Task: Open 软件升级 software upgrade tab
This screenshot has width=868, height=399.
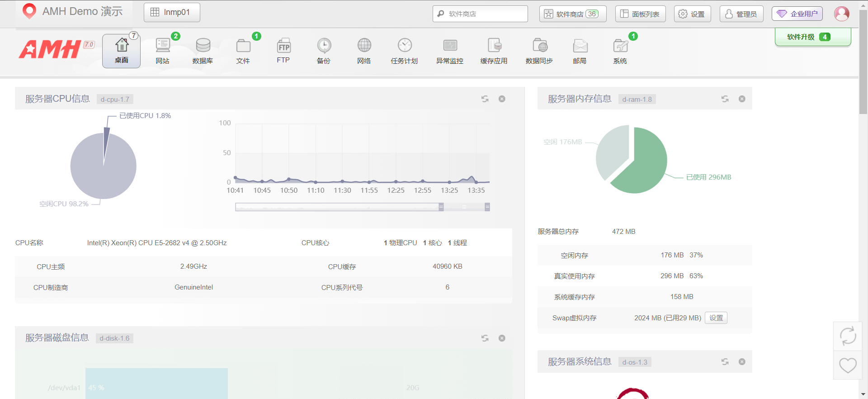Action: coord(813,37)
